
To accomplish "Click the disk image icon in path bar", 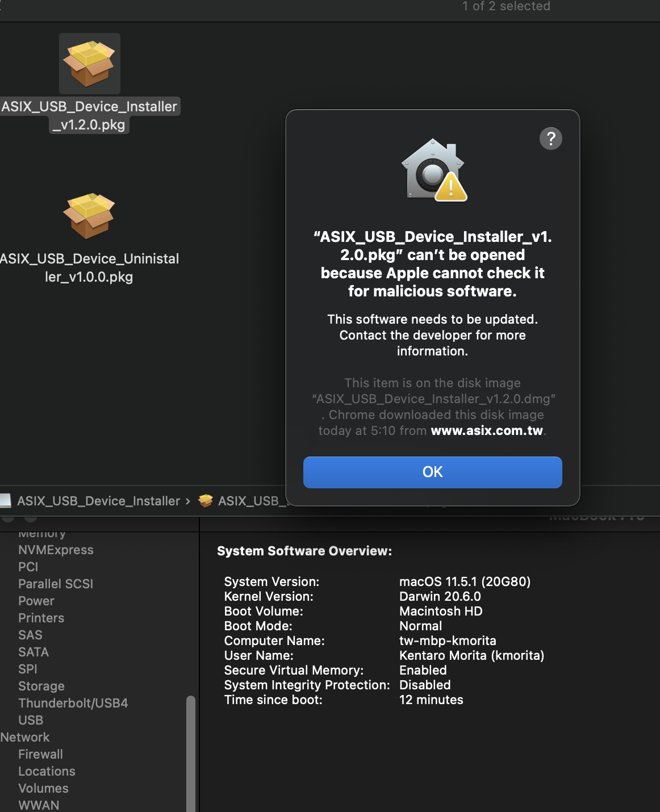I will pos(6,500).
